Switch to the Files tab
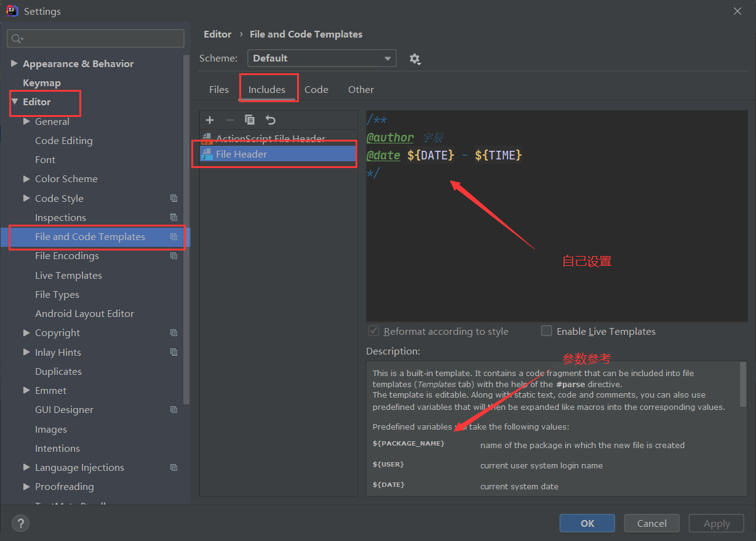 pyautogui.click(x=219, y=89)
